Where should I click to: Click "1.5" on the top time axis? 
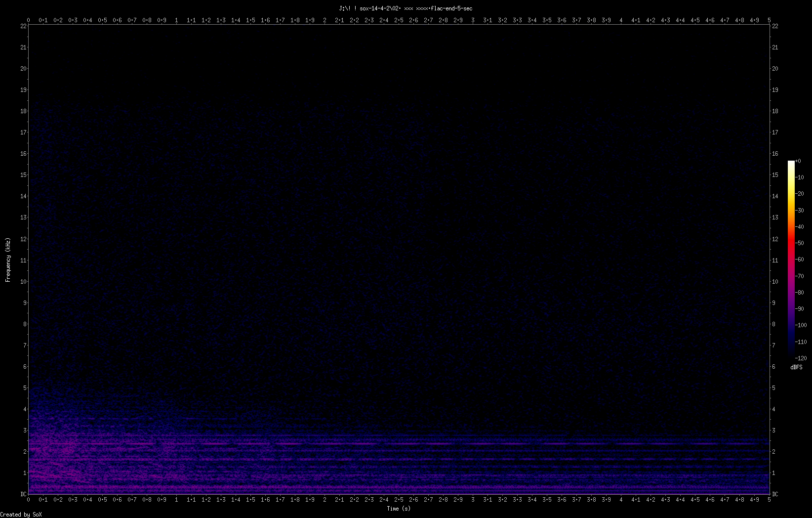coord(250,20)
